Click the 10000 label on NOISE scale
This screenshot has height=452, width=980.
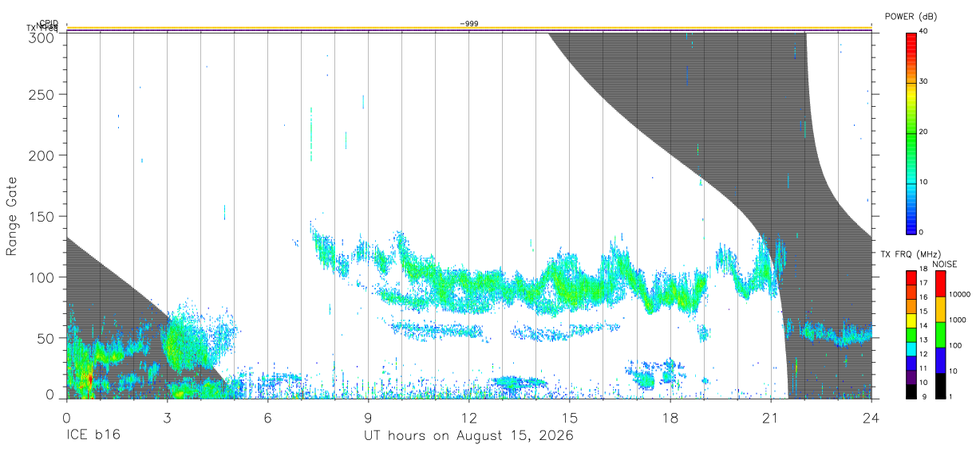pos(959,294)
